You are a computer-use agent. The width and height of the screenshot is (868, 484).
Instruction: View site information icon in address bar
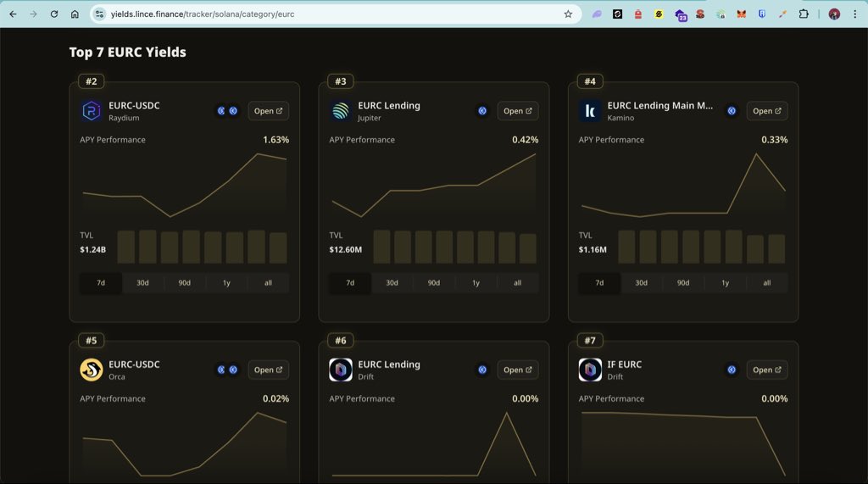click(x=100, y=14)
